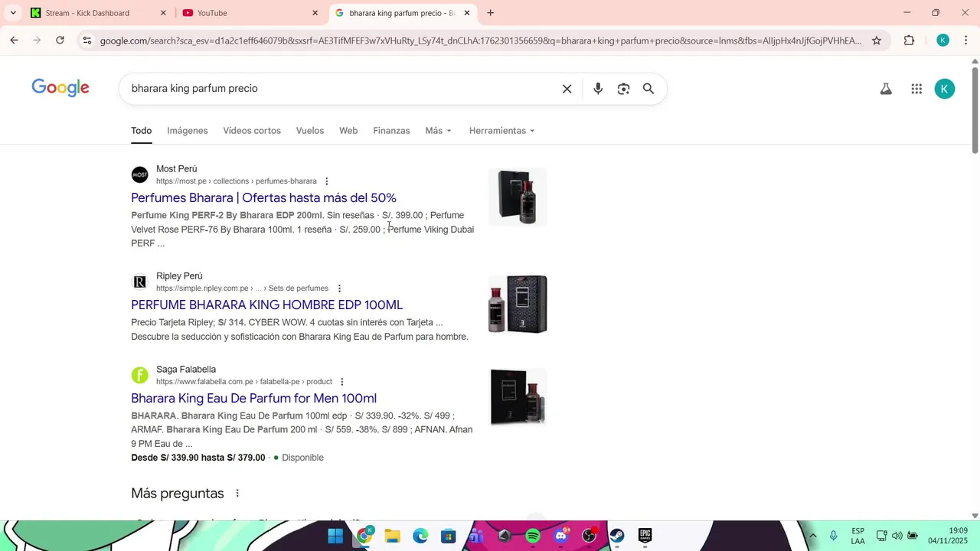Image resolution: width=980 pixels, height=551 pixels.
Task: Open the Chrome profile button
Action: tap(943, 41)
